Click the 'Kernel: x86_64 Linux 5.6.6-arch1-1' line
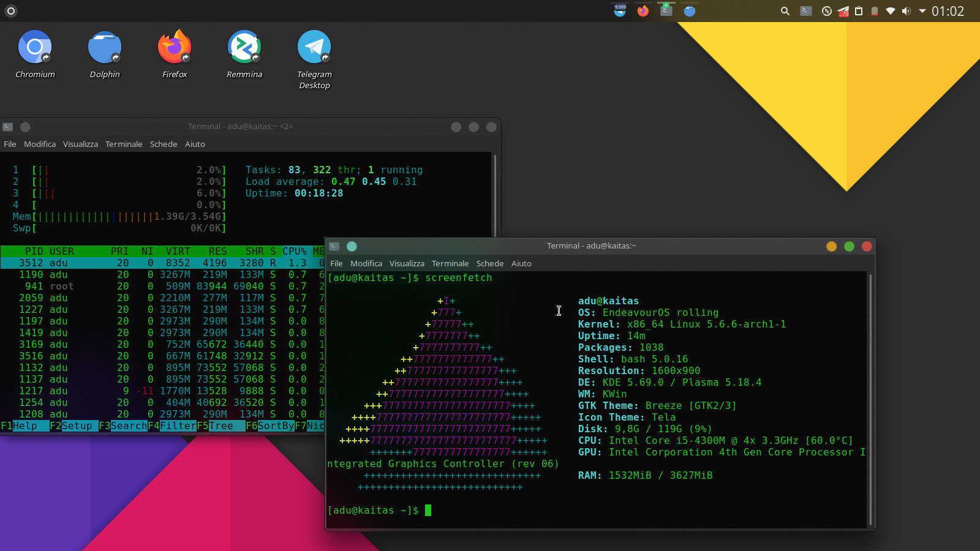 click(x=682, y=324)
